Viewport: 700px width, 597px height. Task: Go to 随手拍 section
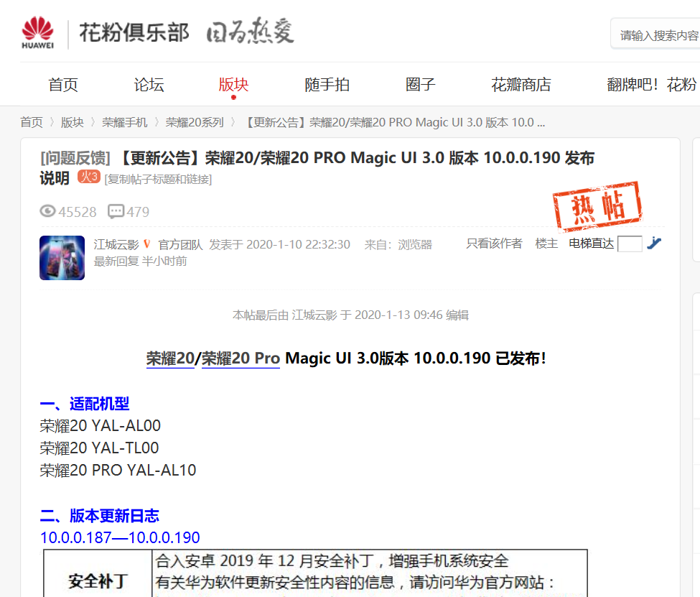pyautogui.click(x=327, y=85)
